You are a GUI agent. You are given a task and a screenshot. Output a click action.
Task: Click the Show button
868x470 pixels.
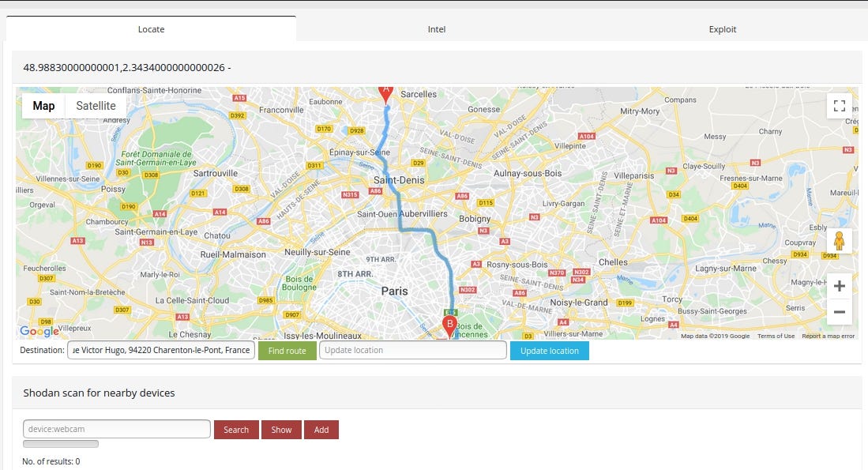pos(281,430)
